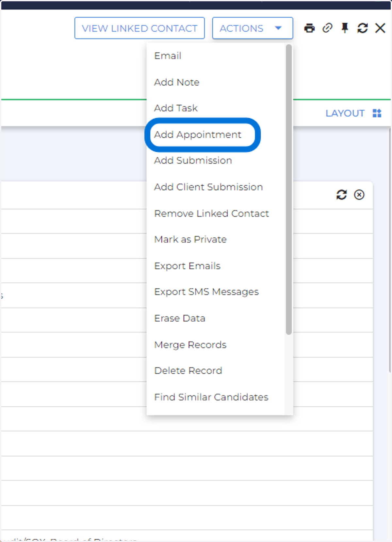Screen dimensions: 392x542
Task: Refresh the record using the header refresh icon
Action: [362, 28]
